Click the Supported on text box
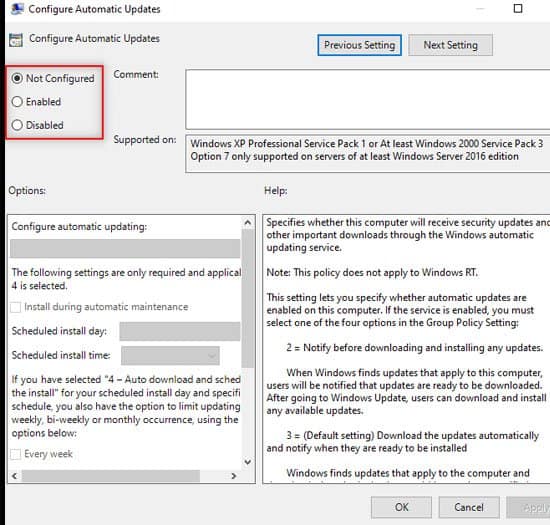Viewport: 550px width, 525px height. [x=368, y=154]
